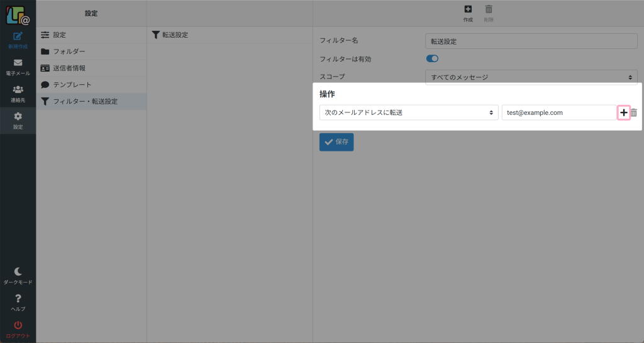Open 連絡先 contacts section
This screenshot has height=343, width=644.
[x=18, y=94]
